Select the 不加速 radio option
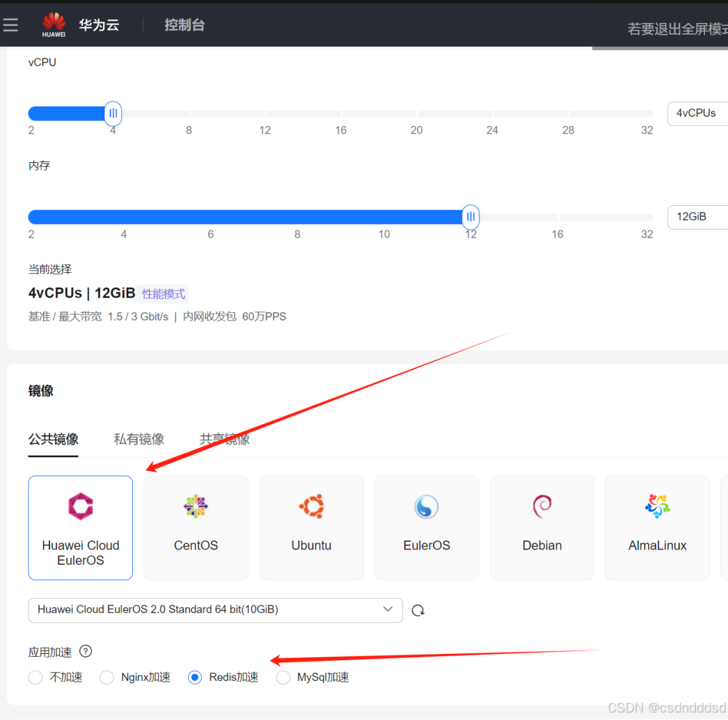The height and width of the screenshot is (720, 728). (x=35, y=678)
